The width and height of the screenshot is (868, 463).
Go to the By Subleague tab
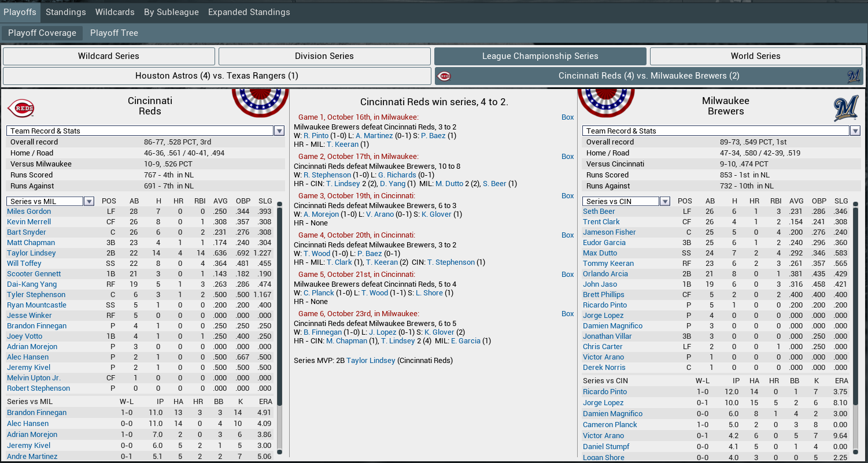tap(171, 12)
